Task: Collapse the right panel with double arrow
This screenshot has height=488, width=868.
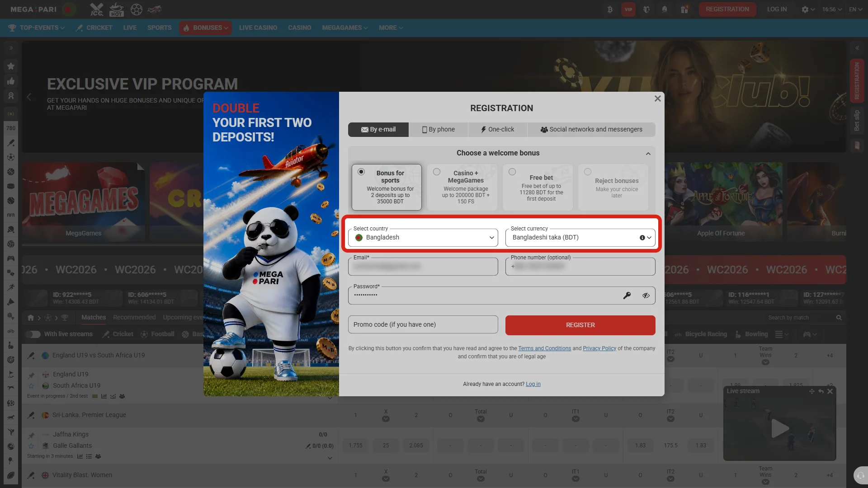Action: click(857, 48)
